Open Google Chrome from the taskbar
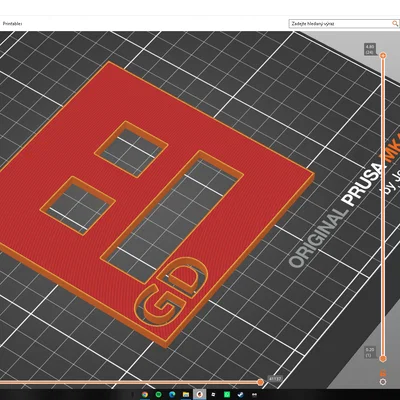This screenshot has width=400, height=400. click(x=145, y=395)
